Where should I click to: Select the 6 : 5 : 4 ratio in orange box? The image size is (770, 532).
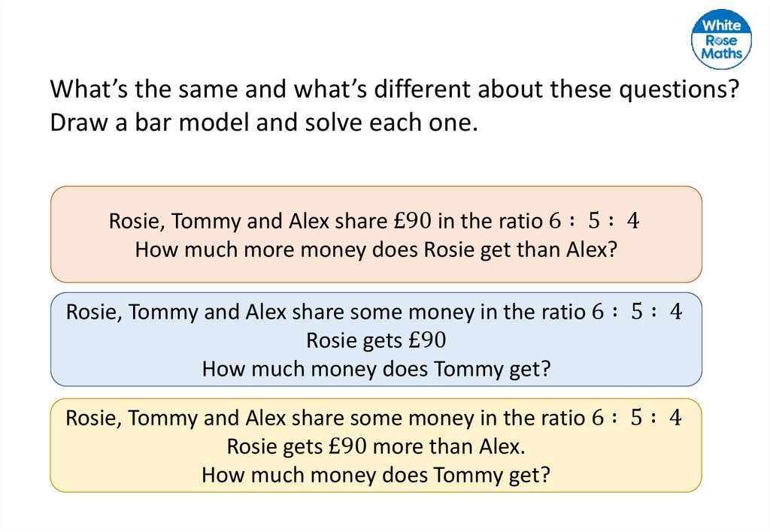coord(594,221)
